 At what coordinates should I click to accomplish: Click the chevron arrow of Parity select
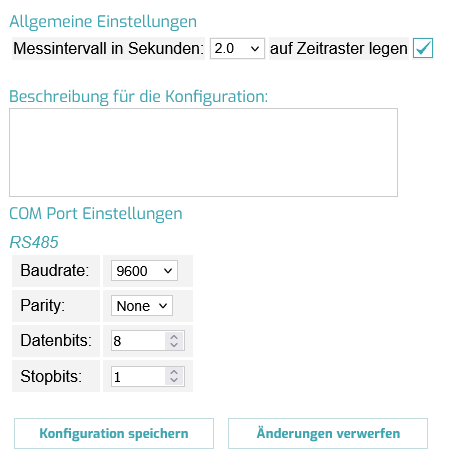pos(163,306)
